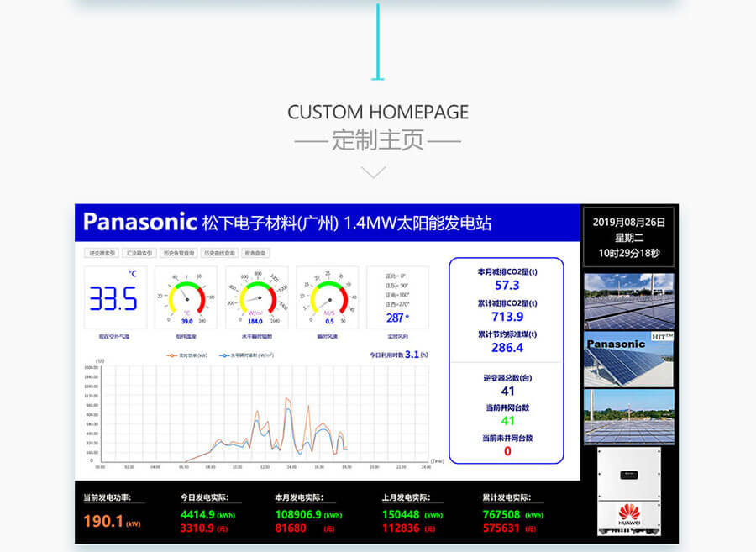Click the Panasonic logo in the header
The image size is (756, 552).
tap(139, 223)
